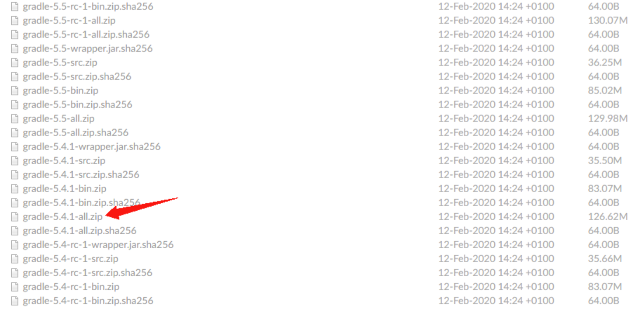This screenshot has width=644, height=309.
Task: Open the gradle-5.5-all.zip.sha256 checksum link
Action: (x=75, y=133)
